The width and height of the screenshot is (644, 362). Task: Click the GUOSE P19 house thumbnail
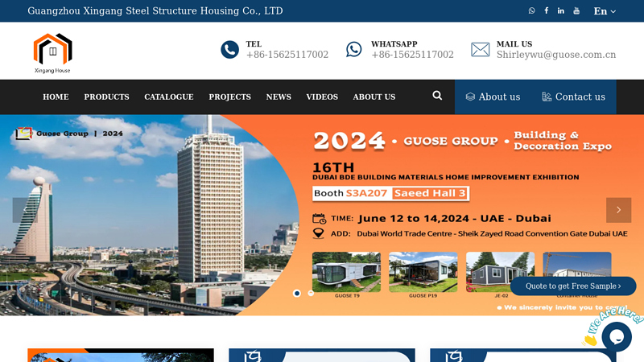pyautogui.click(x=423, y=272)
